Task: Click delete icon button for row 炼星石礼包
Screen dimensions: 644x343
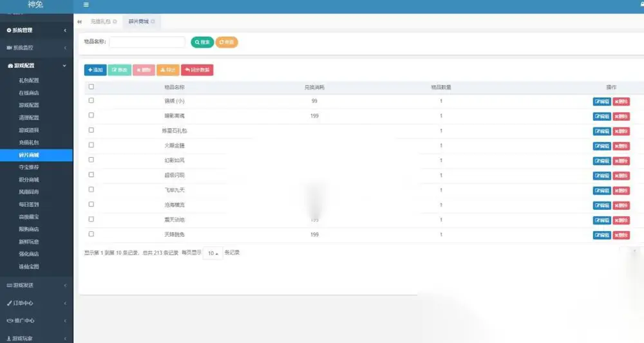Action: (621, 131)
